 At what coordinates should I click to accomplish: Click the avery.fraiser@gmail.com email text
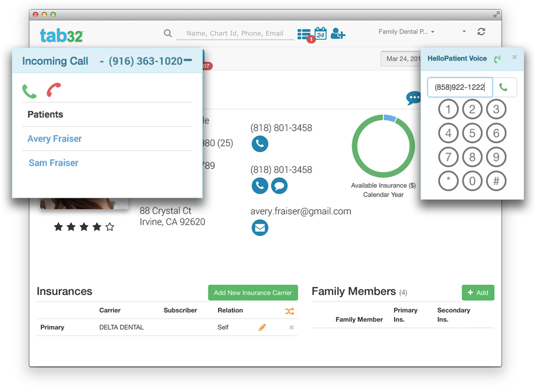click(x=300, y=211)
